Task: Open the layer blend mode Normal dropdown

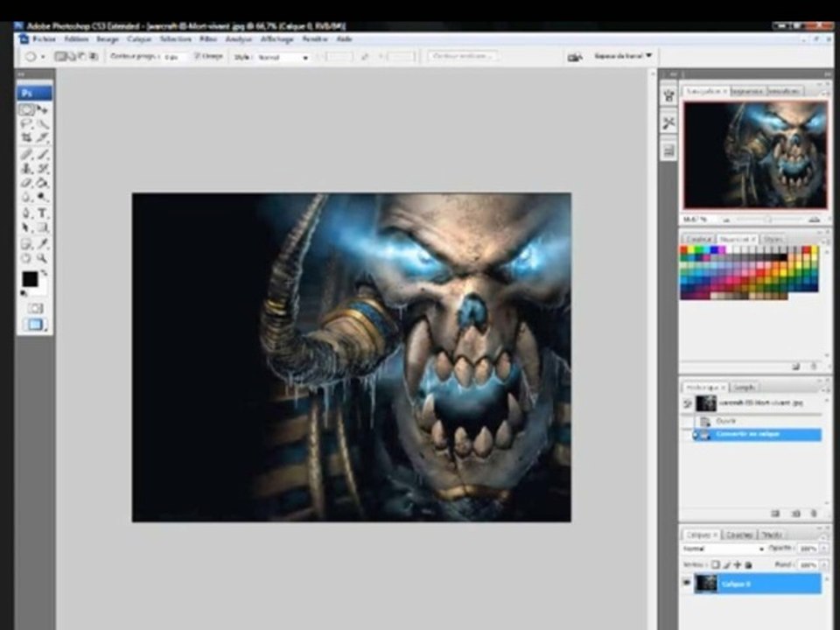Action: tap(724, 549)
